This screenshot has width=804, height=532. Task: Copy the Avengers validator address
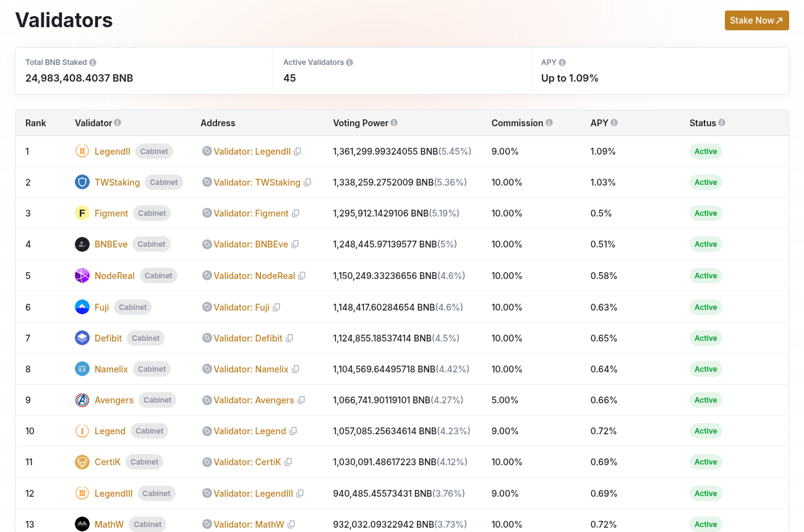click(301, 400)
